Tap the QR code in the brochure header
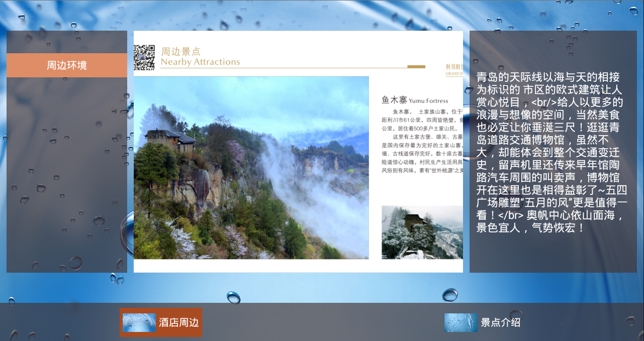Image resolution: width=644 pixels, height=341 pixels. coord(144,57)
